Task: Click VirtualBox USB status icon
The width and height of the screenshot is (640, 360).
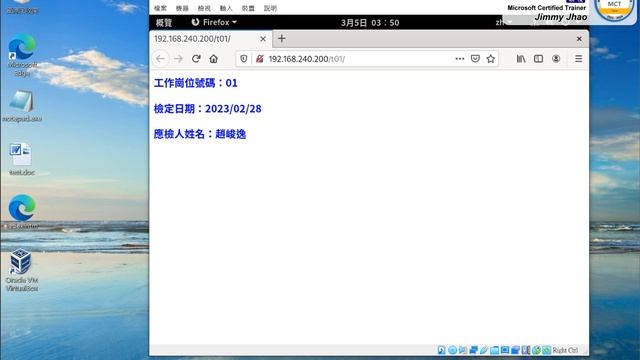Action: point(484,350)
